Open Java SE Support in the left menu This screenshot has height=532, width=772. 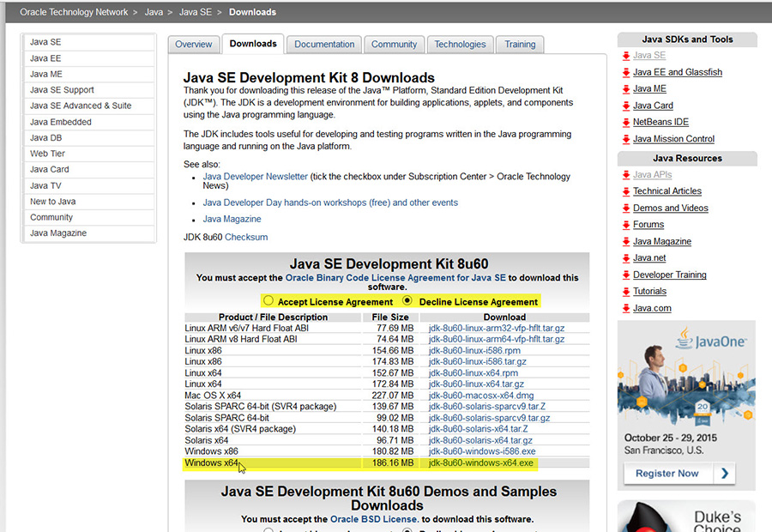[89, 90]
